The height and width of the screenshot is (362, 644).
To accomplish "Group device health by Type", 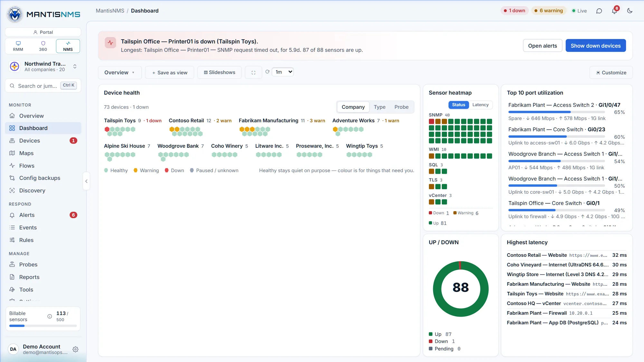I will click(380, 107).
